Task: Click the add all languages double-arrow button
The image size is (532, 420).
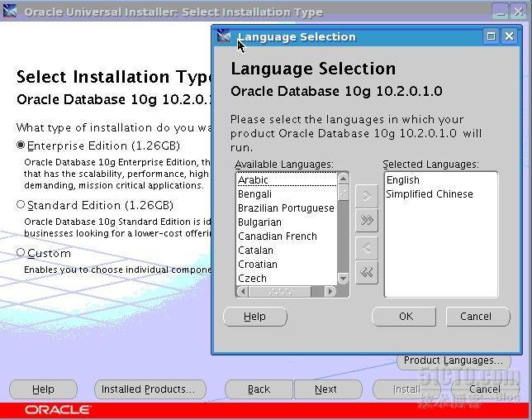Action: coord(367,221)
